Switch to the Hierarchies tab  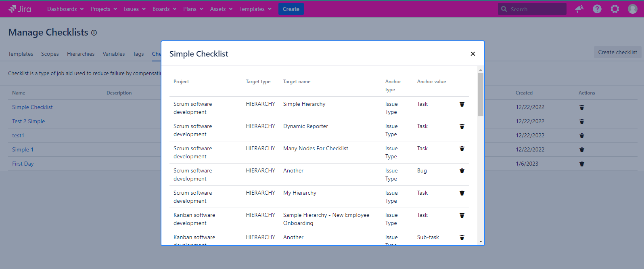pyautogui.click(x=81, y=54)
